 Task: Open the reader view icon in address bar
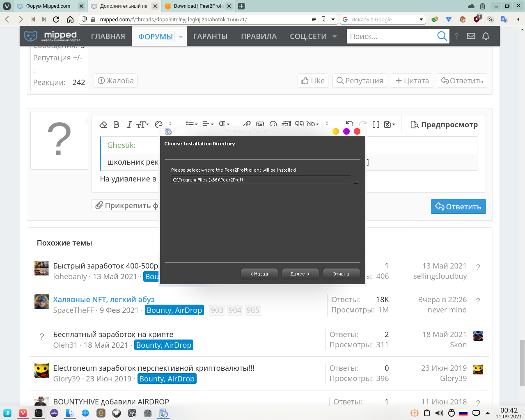(x=314, y=19)
